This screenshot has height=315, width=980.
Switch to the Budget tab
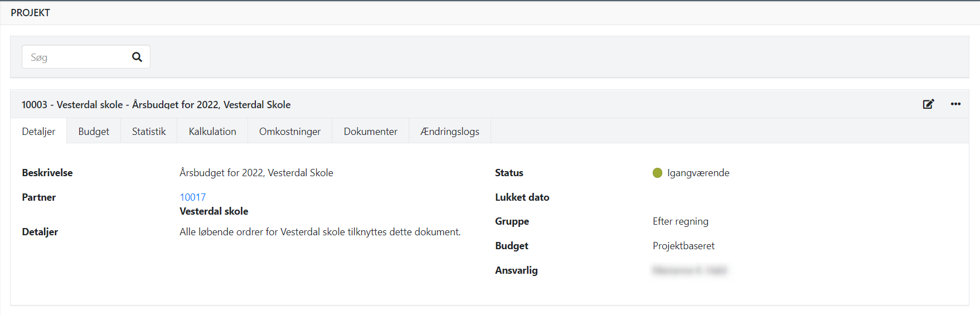pos(94,132)
